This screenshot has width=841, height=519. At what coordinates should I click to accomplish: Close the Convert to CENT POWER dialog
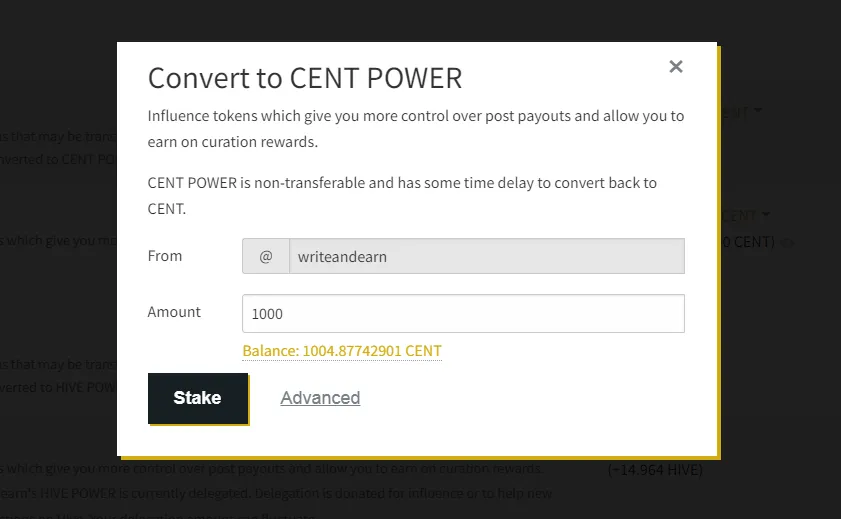(676, 66)
